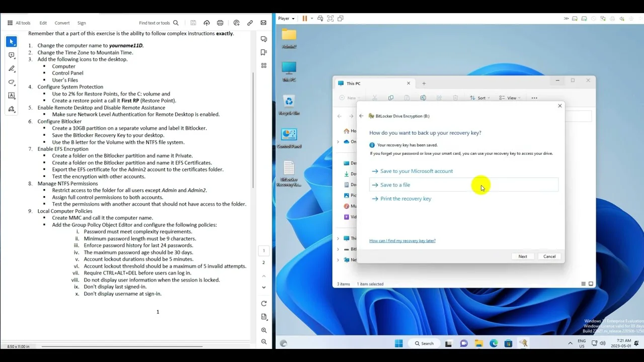Open the Convert menu in PDF reader
This screenshot has width=644, height=362.
pos(62,23)
